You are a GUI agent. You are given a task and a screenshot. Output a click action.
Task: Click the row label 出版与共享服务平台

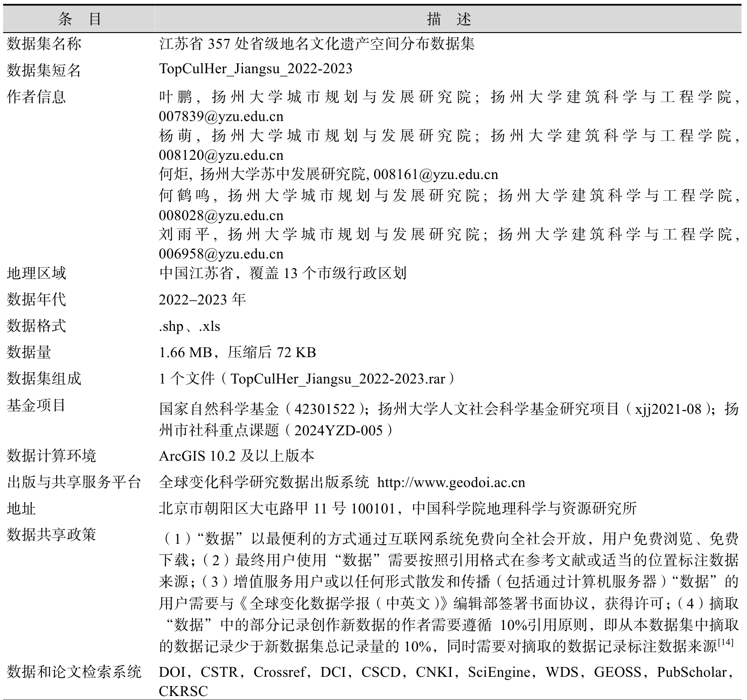pyautogui.click(x=74, y=482)
